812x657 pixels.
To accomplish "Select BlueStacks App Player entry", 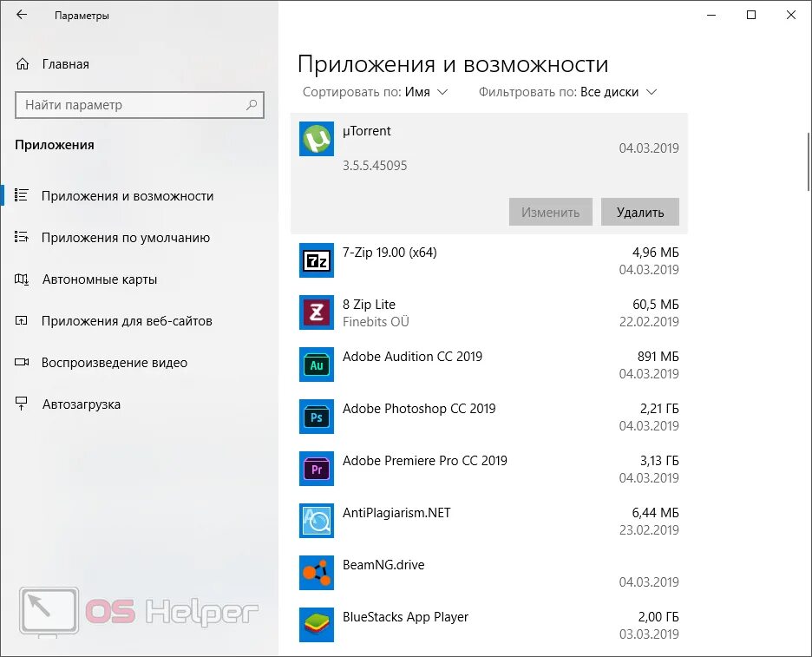I will [x=489, y=625].
